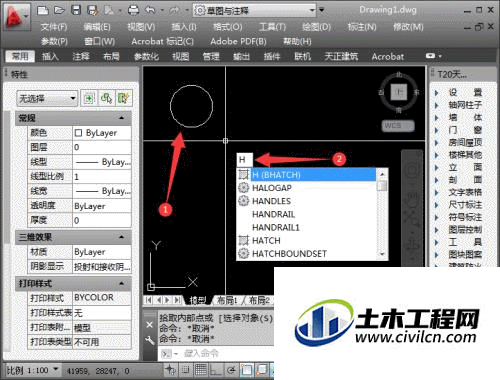Open the red AutoCAD application menu button
This screenshot has width=500, height=380.
(16, 17)
